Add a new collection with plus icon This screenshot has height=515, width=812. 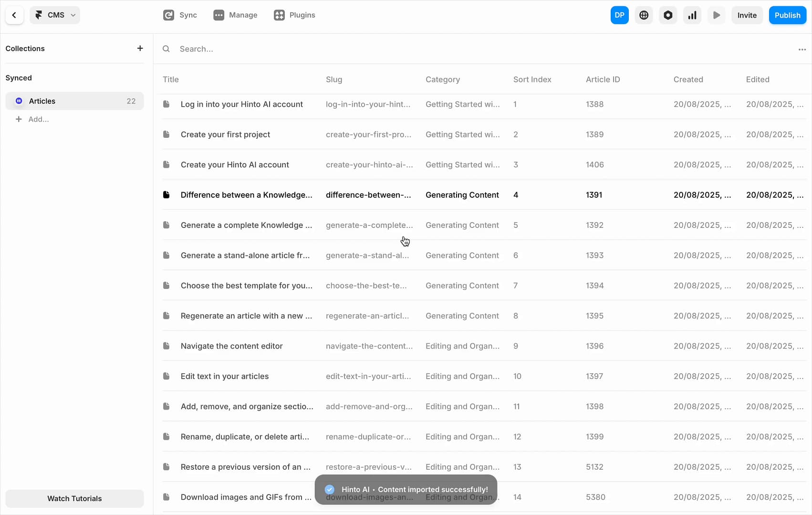[140, 48]
